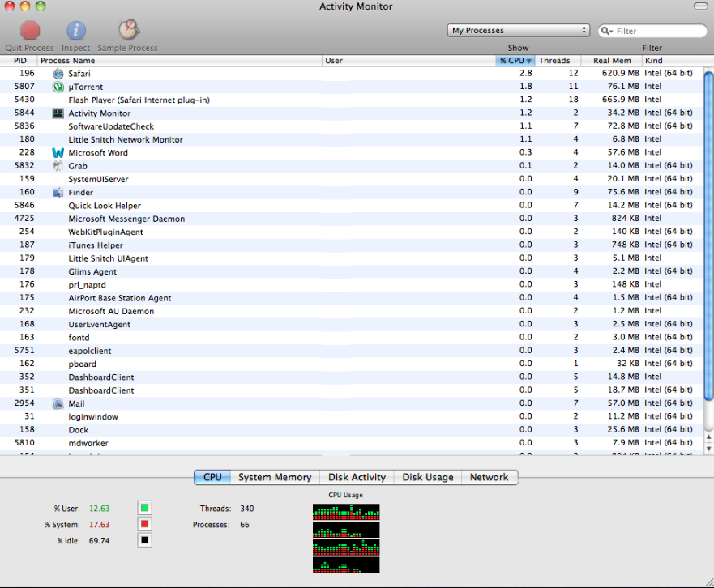Sort by Real Mem column header
Screen dimensions: 714x588
pos(612,61)
